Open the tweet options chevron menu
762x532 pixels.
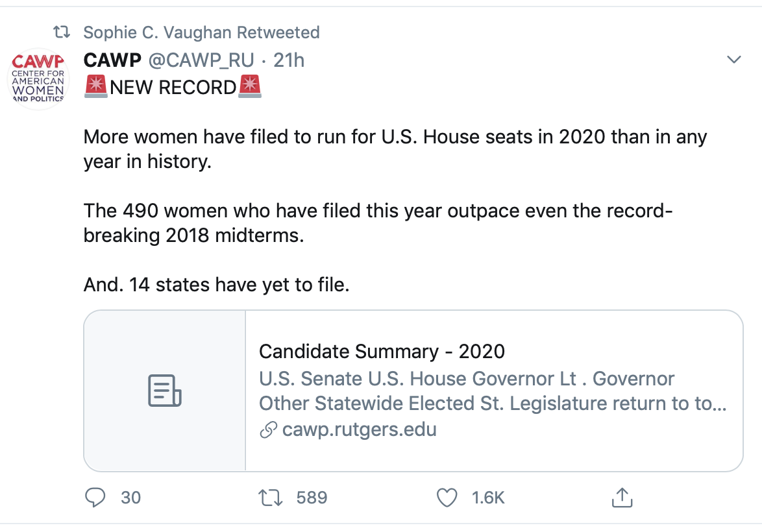point(734,60)
